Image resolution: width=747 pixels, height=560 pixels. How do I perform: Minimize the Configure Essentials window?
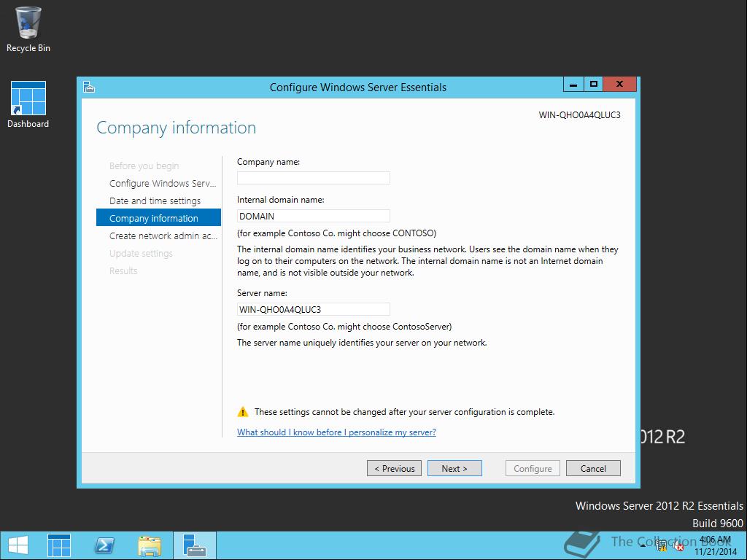coord(573,84)
